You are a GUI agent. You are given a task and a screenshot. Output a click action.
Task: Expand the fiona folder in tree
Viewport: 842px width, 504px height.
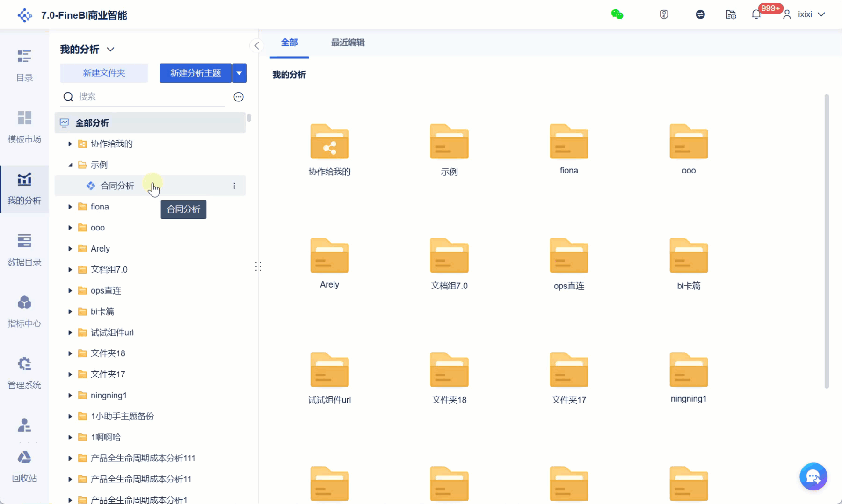70,207
